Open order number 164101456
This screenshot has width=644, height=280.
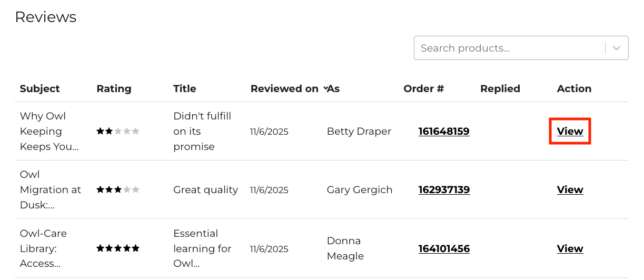(444, 248)
